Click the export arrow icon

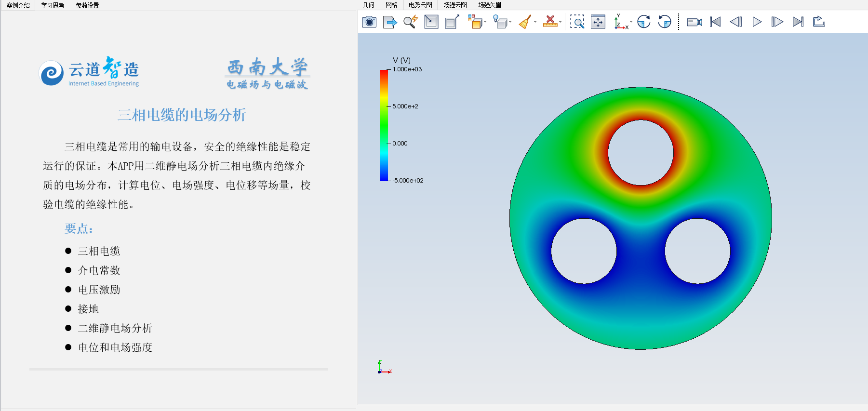390,22
